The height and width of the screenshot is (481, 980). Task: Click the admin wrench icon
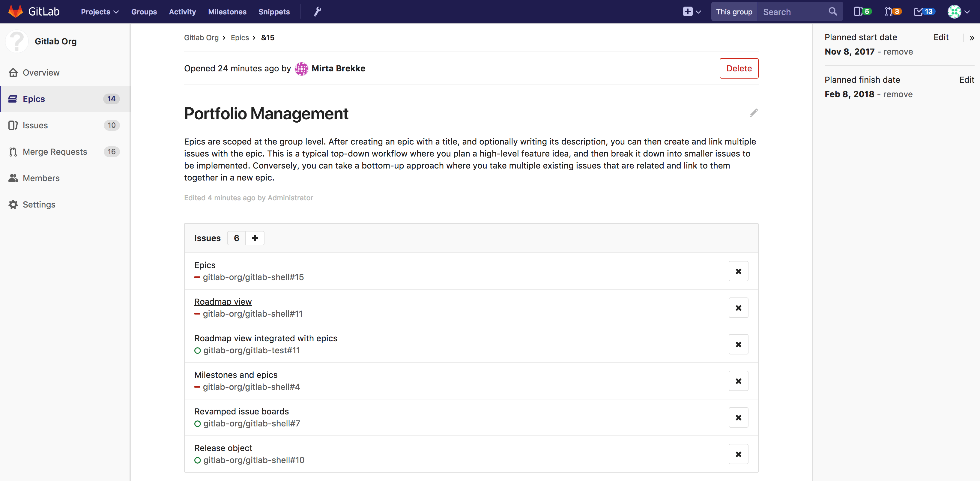[317, 12]
